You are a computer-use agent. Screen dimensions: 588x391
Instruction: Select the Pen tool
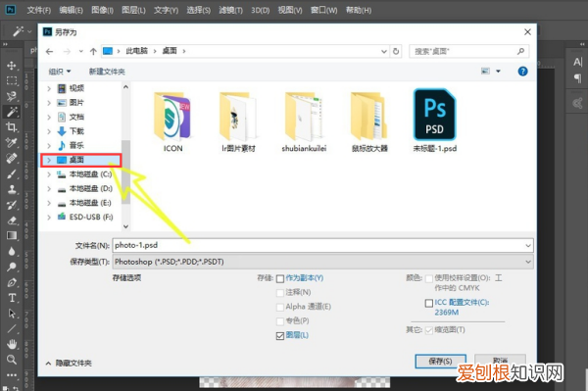click(12, 282)
